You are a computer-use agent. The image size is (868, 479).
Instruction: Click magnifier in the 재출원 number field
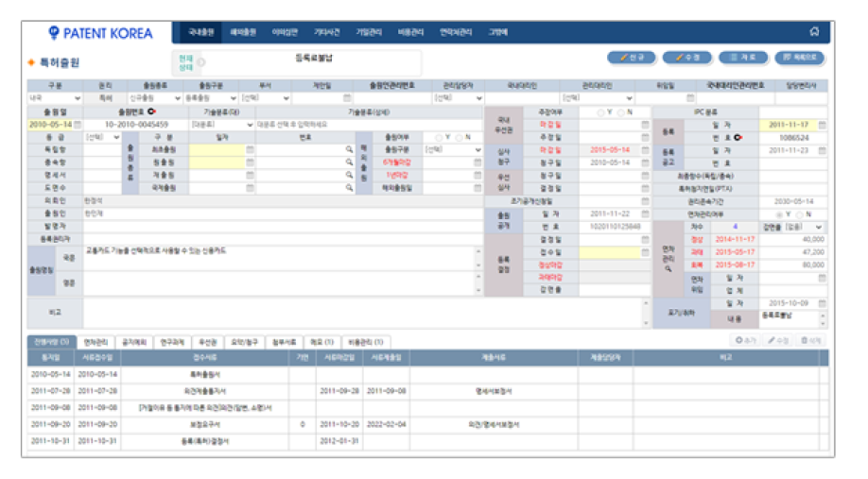pos(349,175)
